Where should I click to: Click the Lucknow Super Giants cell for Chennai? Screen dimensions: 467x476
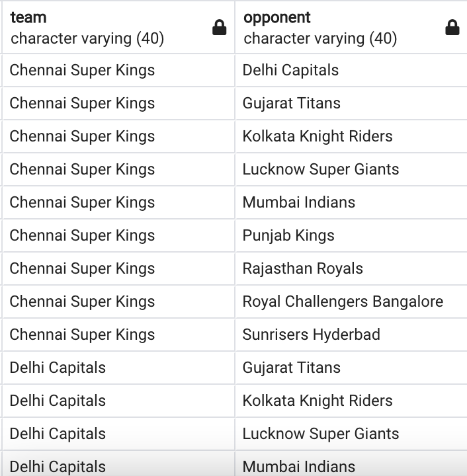click(351, 169)
